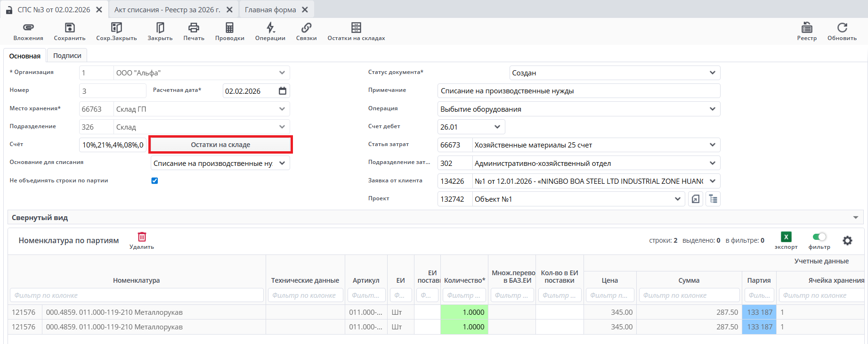Switch to the Подписи tab

(x=67, y=56)
